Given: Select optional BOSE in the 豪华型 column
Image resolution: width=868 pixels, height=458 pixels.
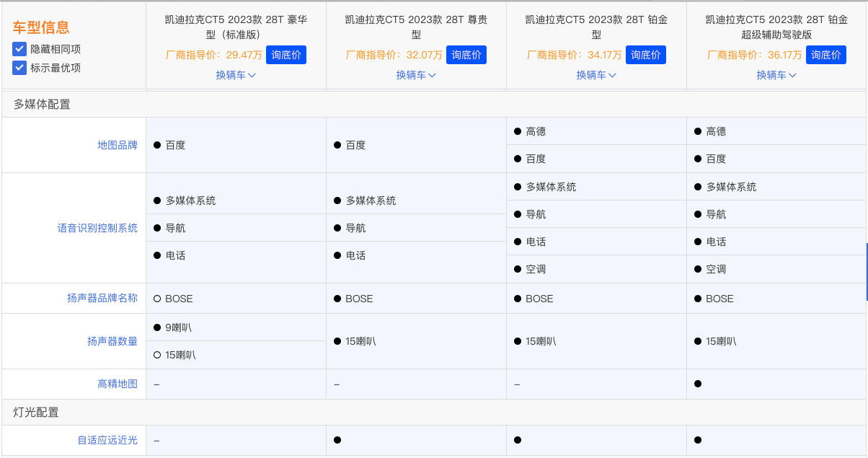Looking at the screenshot, I should [x=179, y=299].
